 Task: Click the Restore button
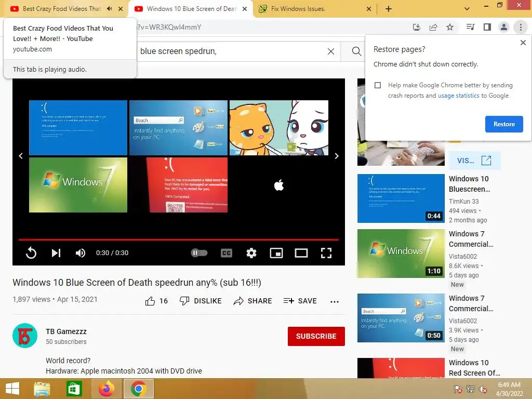504,124
